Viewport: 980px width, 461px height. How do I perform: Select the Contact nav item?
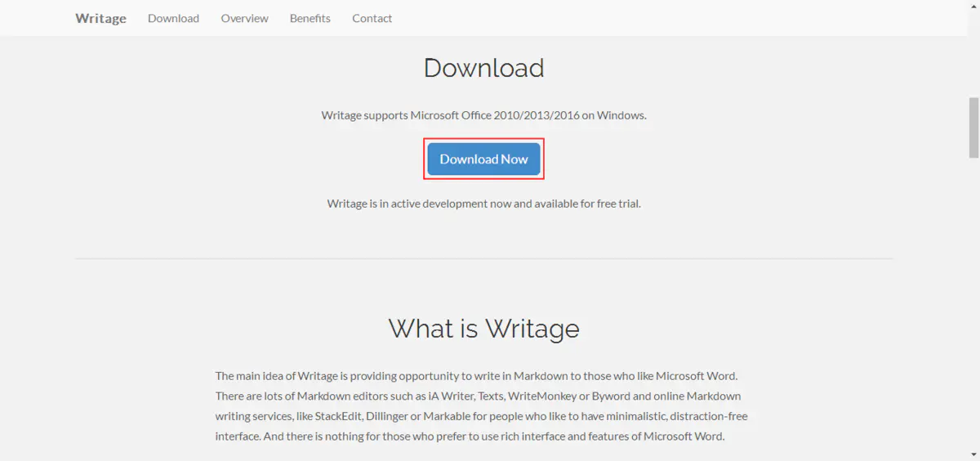(372, 18)
